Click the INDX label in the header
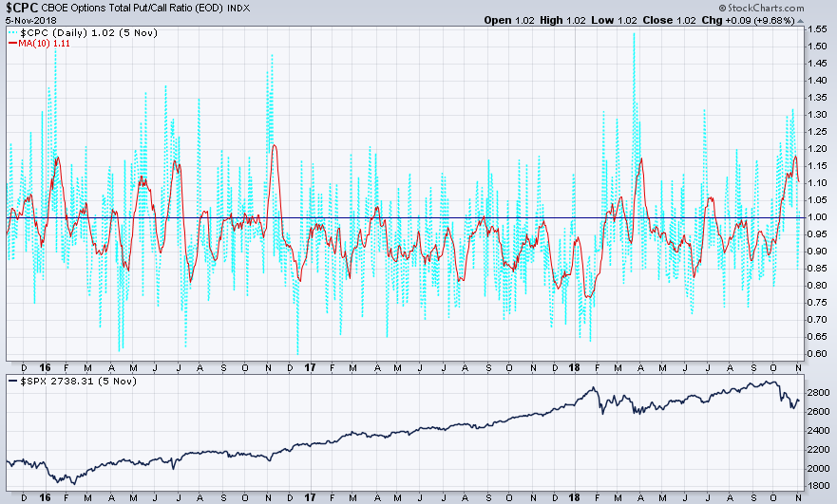The image size is (837, 504). coord(238,8)
